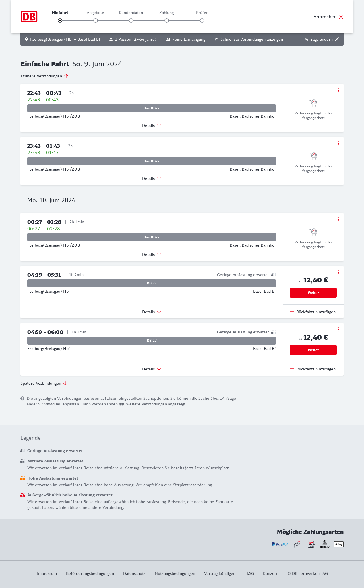This screenshot has height=588, width=364.
Task: Select the Zahlung step circle
Action: [x=167, y=21]
